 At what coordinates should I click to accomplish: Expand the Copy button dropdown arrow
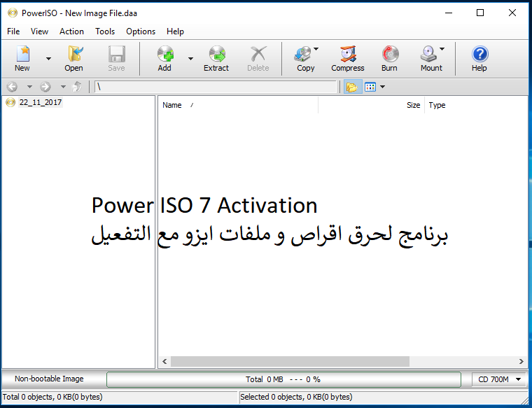[316, 49]
